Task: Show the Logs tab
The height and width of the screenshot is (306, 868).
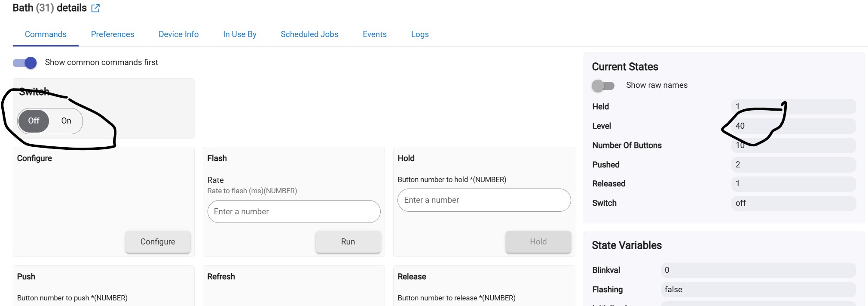Action: [419, 34]
